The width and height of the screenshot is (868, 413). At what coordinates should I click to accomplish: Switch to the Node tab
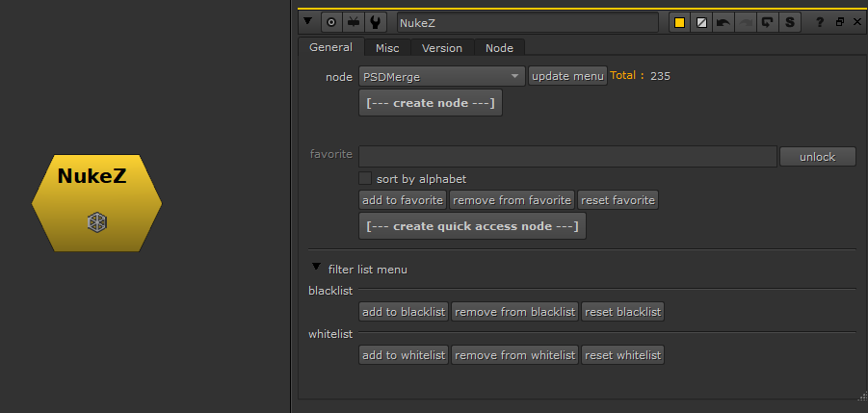coord(499,48)
